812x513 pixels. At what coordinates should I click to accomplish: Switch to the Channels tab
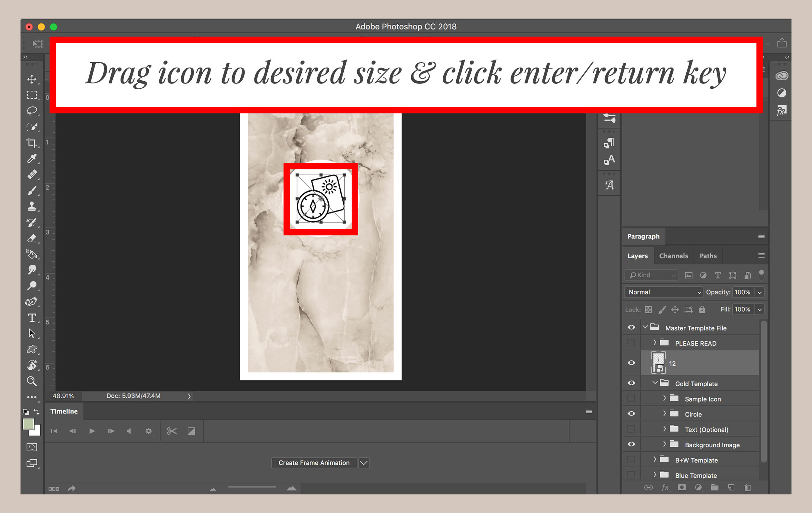point(673,256)
